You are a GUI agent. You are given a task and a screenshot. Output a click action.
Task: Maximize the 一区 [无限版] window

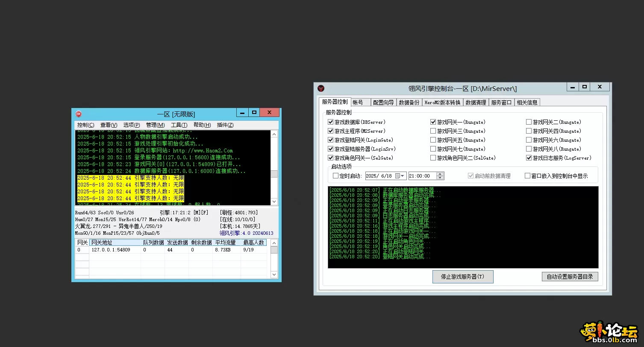(254, 113)
